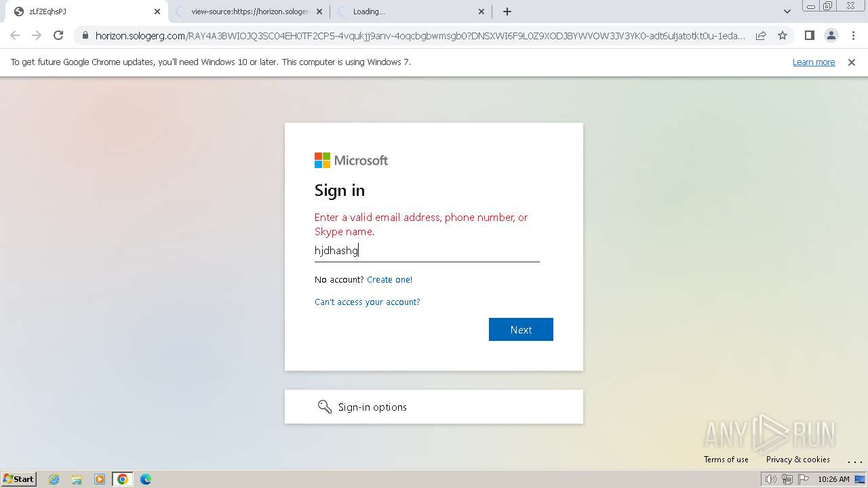Click the volume speaker tray icon
Viewport: 868px width, 488px height.
pos(770,479)
